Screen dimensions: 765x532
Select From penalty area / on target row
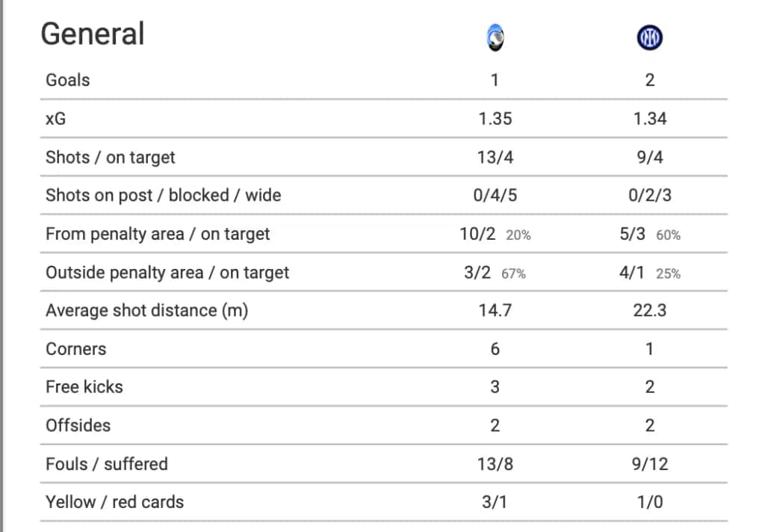click(158, 234)
